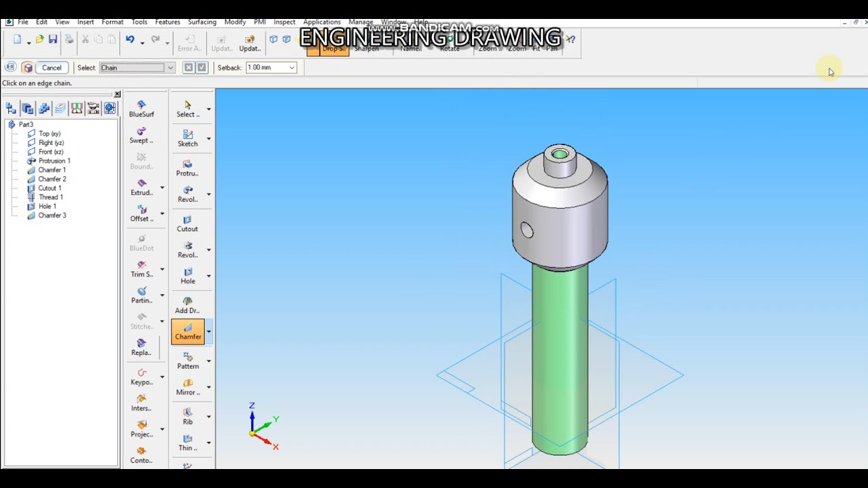The height and width of the screenshot is (488, 868).
Task: Choose the Pattern feature tool
Action: 188,361
